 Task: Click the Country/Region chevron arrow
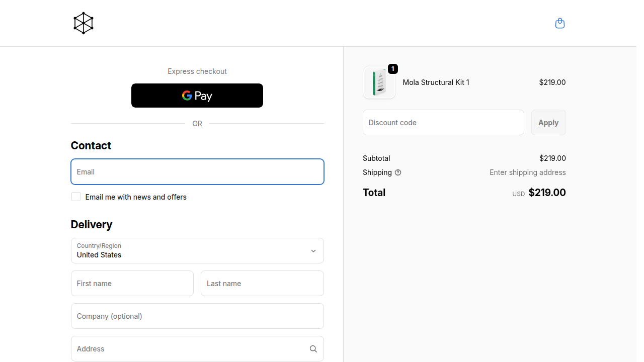[x=313, y=251]
